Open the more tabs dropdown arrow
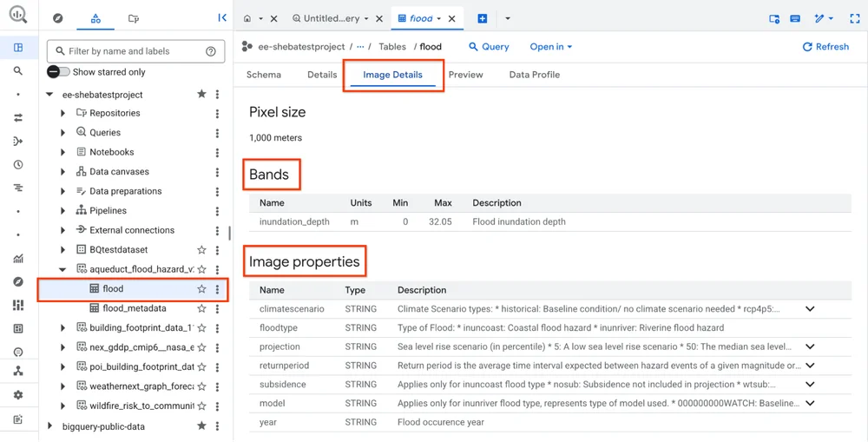Image resolution: width=868 pixels, height=442 pixels. click(x=508, y=18)
